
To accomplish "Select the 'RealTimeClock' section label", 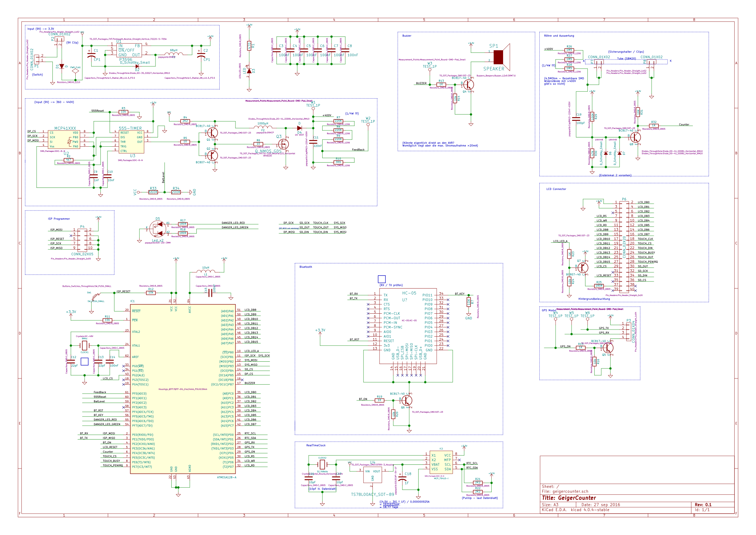I will [316, 445].
